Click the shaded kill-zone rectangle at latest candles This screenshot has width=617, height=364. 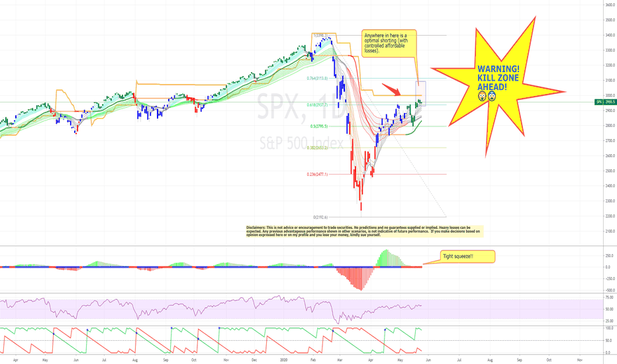click(421, 94)
